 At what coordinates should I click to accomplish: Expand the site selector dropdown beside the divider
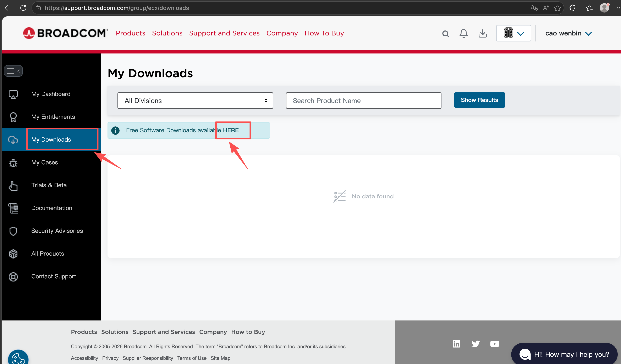click(513, 33)
